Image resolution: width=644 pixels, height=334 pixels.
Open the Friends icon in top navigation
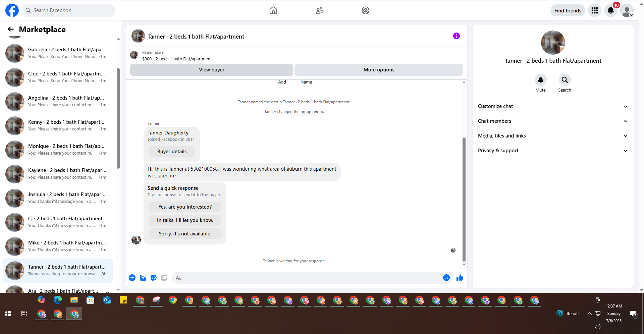pyautogui.click(x=320, y=10)
